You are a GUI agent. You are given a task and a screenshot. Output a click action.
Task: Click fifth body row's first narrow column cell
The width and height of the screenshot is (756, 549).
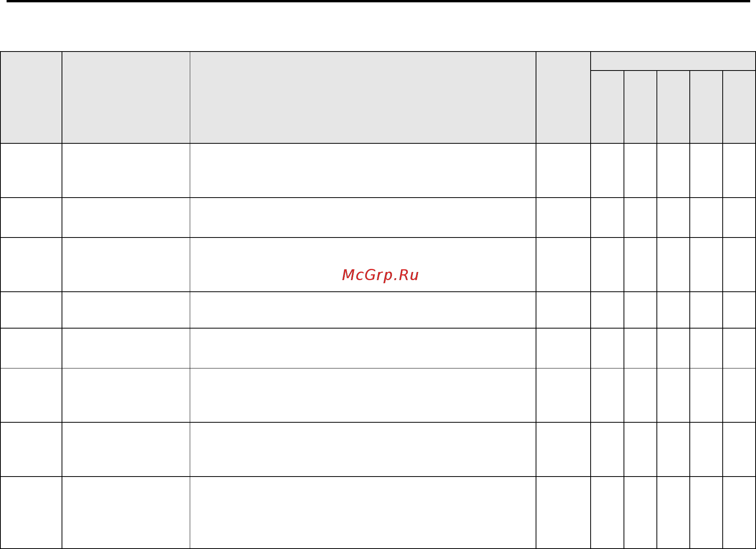[x=607, y=348]
